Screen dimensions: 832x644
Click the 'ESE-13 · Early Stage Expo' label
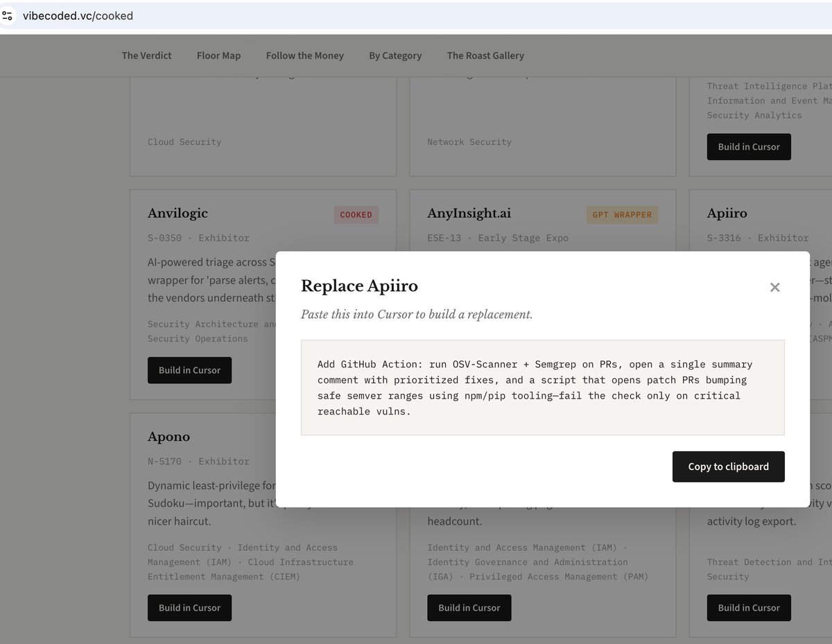[x=498, y=238]
